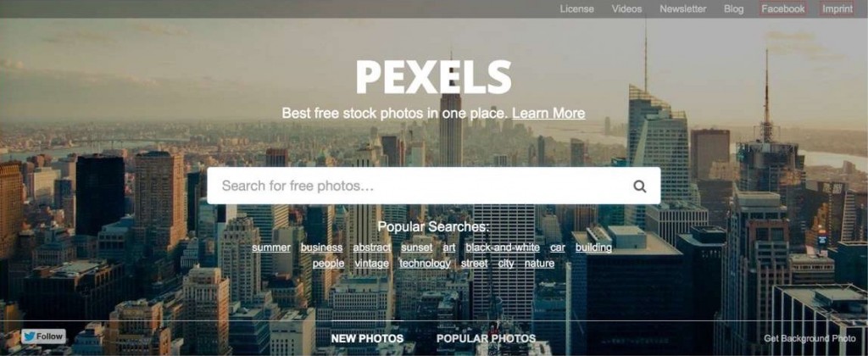
Task: Click the Twitter Follow button
Action: pos(44,336)
